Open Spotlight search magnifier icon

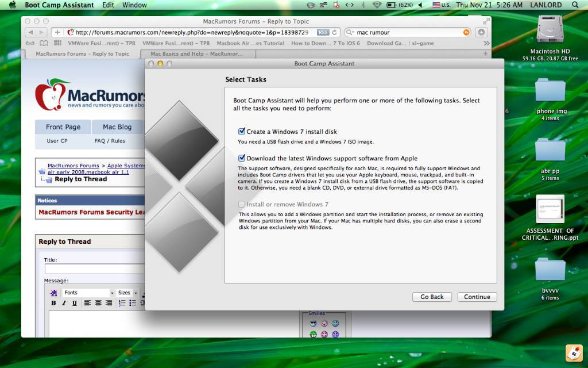coord(575,5)
